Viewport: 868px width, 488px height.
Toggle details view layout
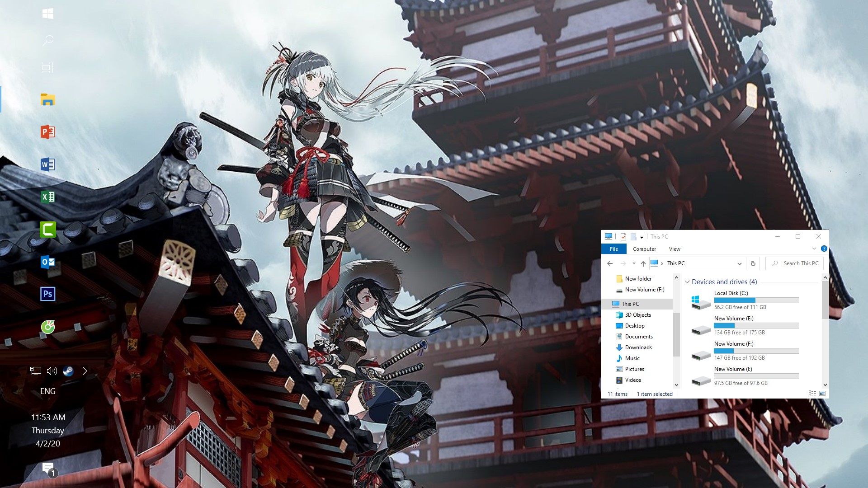[812, 393]
